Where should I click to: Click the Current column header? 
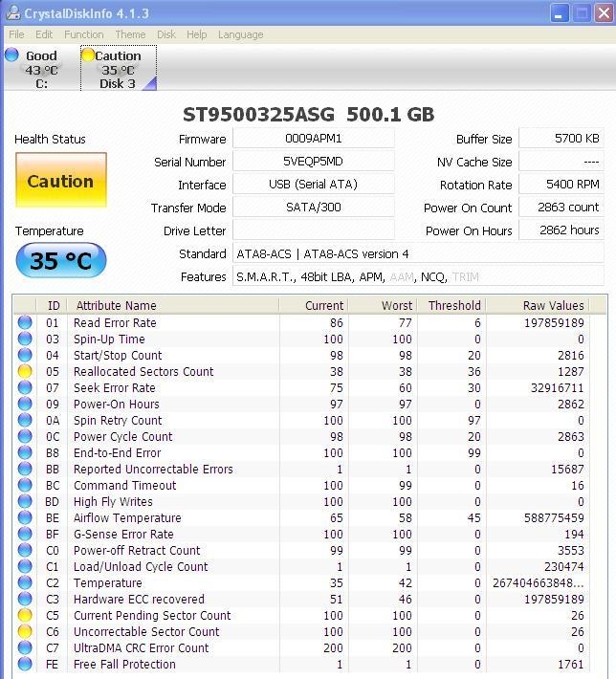314,306
